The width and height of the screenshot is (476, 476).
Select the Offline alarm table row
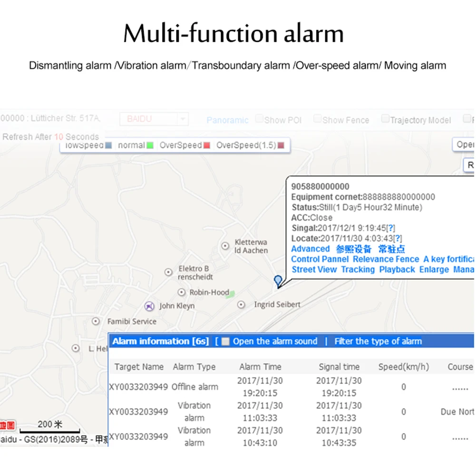[x=291, y=387]
